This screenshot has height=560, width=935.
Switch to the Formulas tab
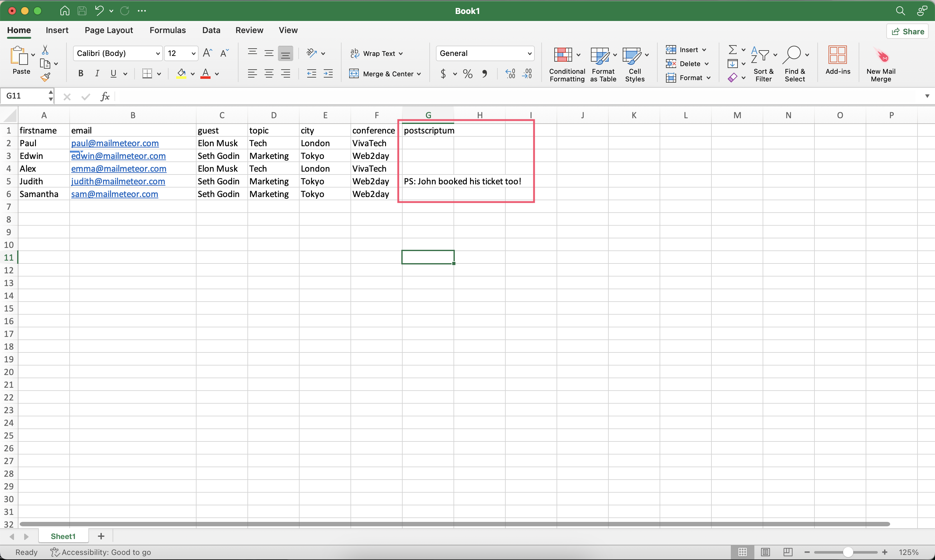coord(168,30)
